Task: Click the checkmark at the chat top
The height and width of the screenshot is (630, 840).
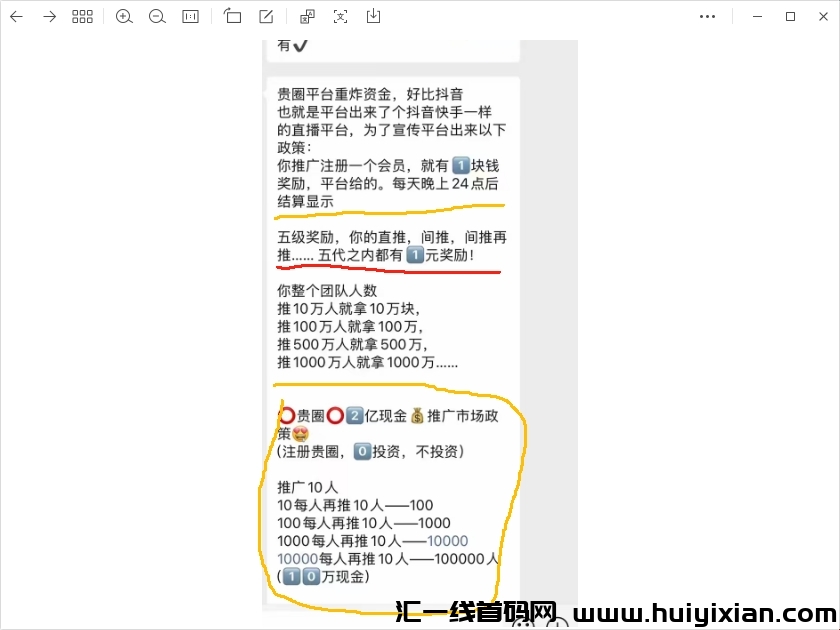Action: coord(302,44)
